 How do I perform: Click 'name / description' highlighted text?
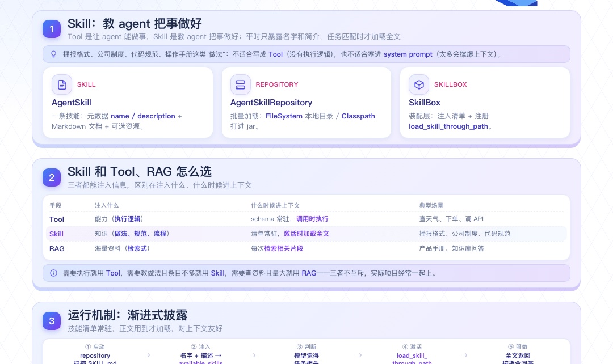142,116
